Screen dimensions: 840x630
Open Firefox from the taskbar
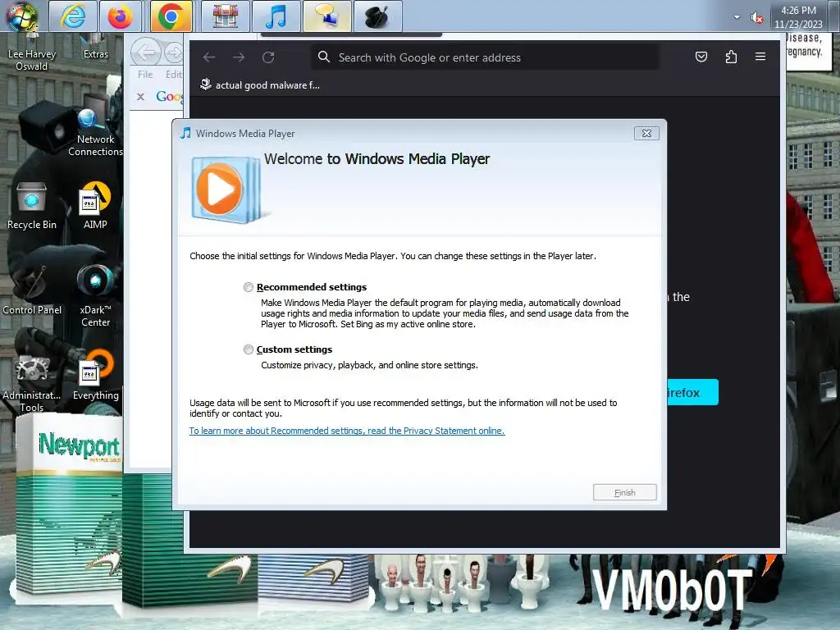(121, 16)
